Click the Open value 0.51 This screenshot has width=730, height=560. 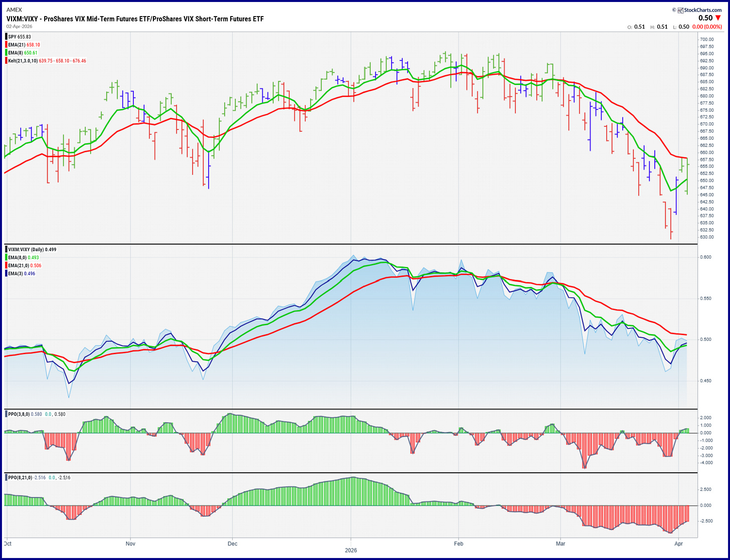[639, 27]
